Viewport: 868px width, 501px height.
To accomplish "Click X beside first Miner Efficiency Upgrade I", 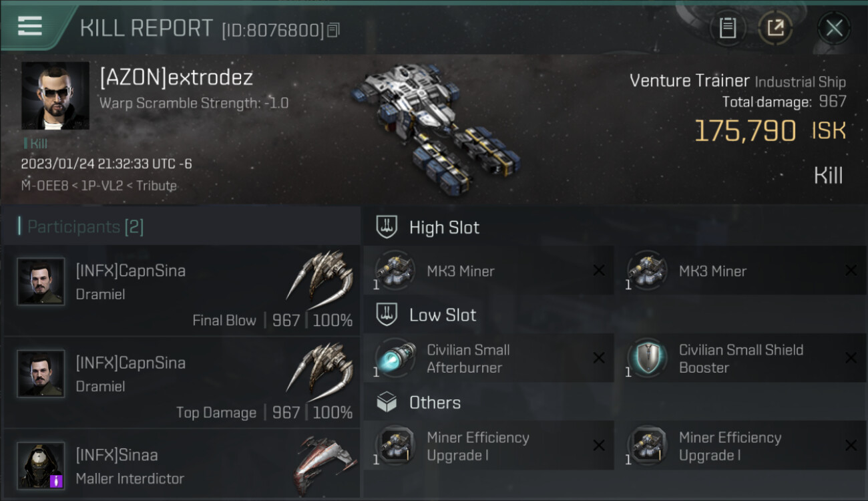I will 599,446.
